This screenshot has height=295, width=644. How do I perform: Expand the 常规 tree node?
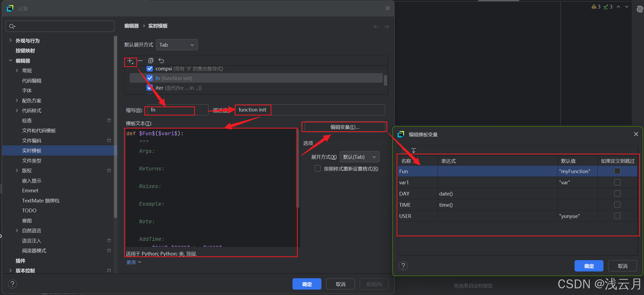17,70
